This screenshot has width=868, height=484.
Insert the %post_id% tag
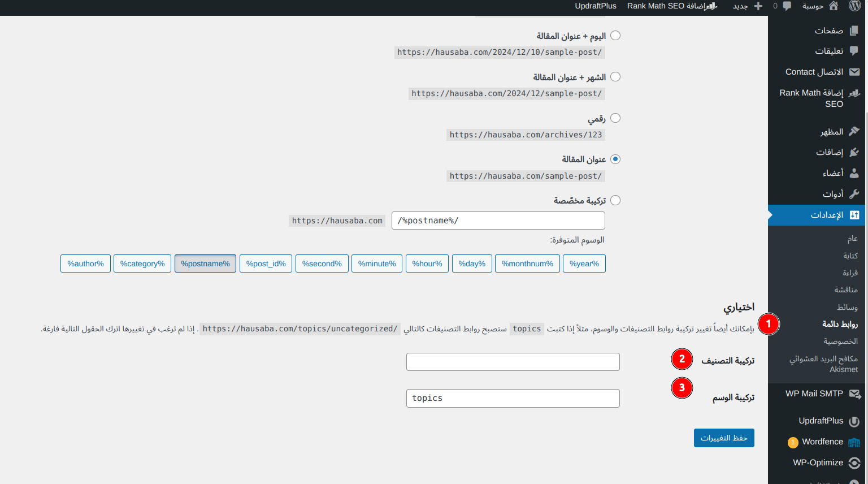266,263
